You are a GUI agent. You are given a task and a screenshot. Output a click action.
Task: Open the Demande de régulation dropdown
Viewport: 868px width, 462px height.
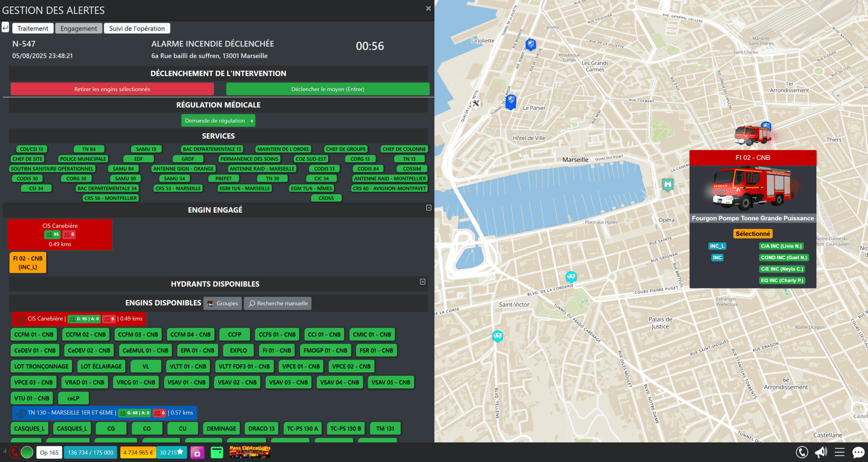coord(218,121)
